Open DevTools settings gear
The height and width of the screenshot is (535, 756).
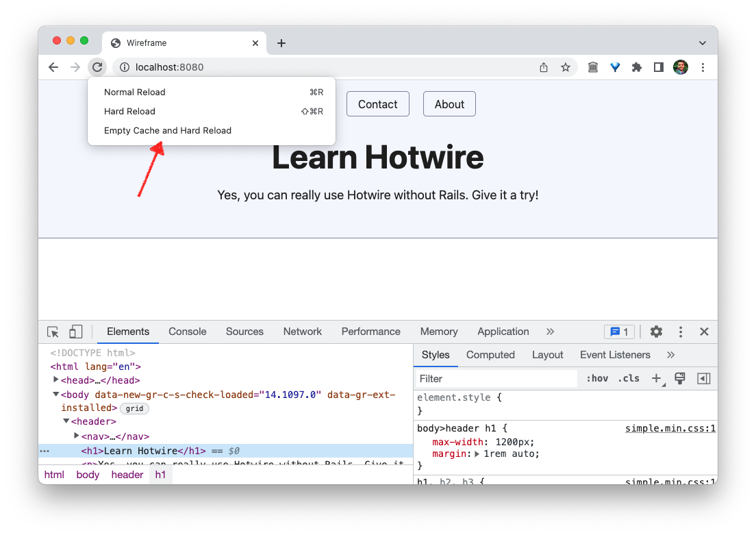coord(656,332)
